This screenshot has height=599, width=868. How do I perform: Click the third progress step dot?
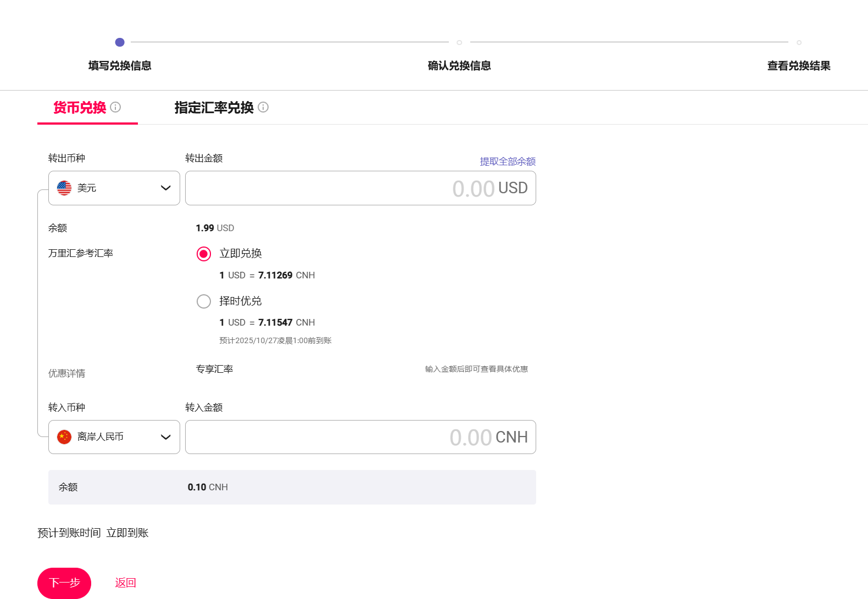799,42
